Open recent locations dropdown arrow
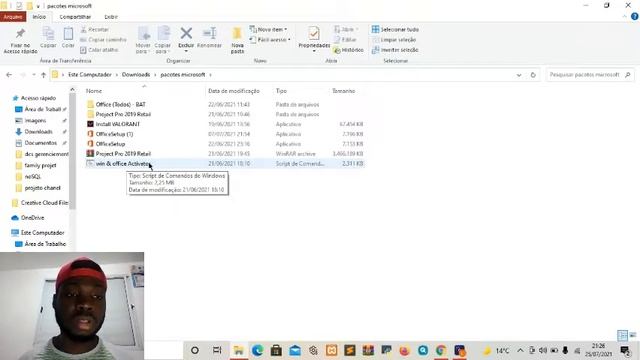The image size is (640, 360). coord(33,75)
